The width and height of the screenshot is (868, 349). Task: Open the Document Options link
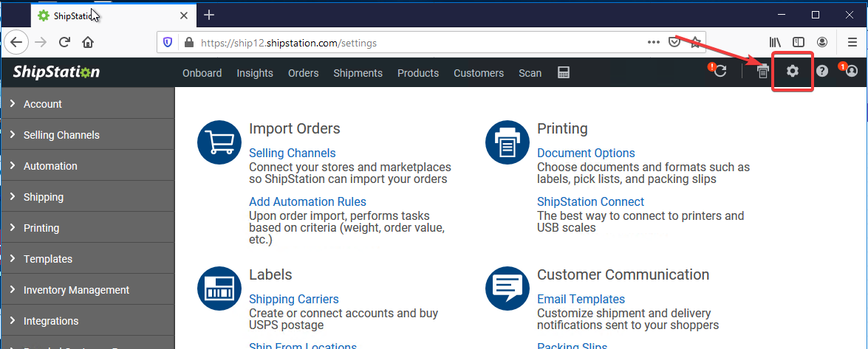click(x=586, y=153)
